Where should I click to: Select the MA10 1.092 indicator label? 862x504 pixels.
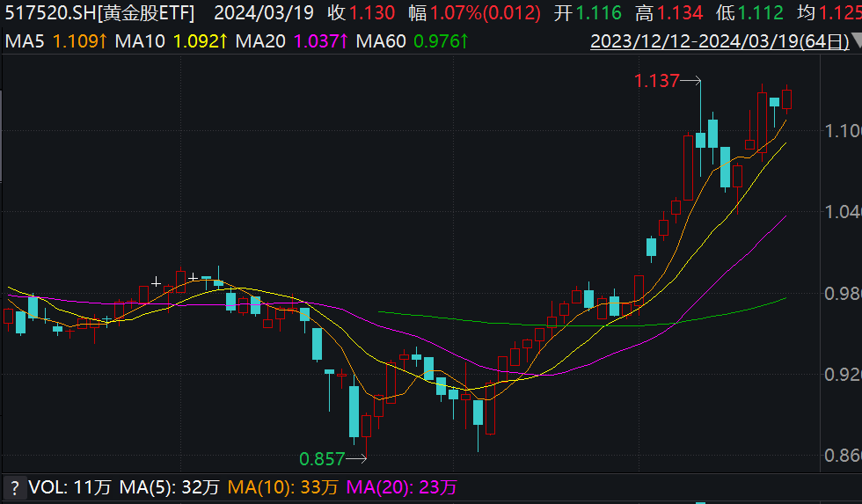[x=171, y=41]
